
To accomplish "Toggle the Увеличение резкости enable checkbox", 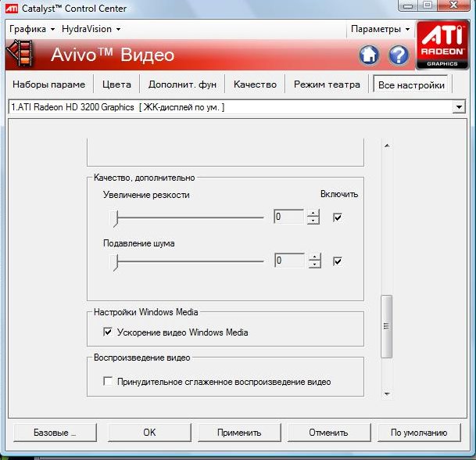I will point(338,217).
